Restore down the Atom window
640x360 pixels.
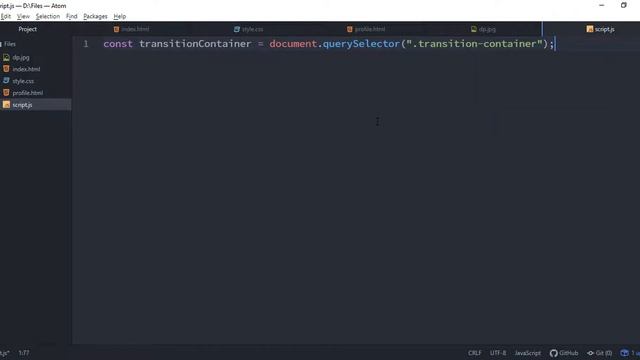tap(624, 5)
